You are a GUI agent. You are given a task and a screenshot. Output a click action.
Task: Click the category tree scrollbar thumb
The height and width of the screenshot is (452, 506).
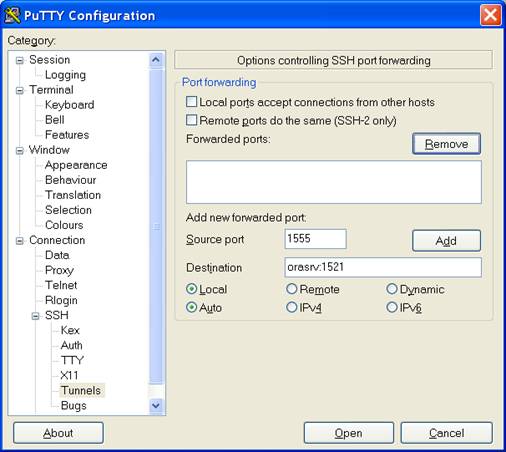pos(156,226)
